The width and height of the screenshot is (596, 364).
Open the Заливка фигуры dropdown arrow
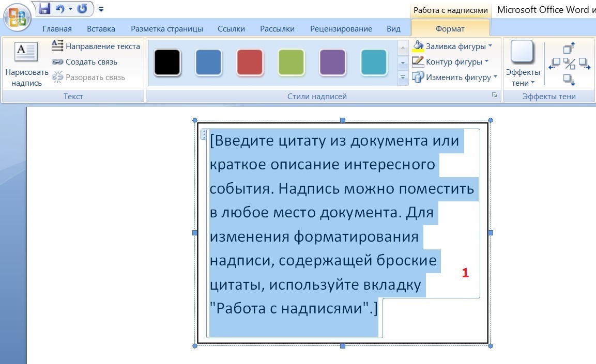(x=491, y=45)
